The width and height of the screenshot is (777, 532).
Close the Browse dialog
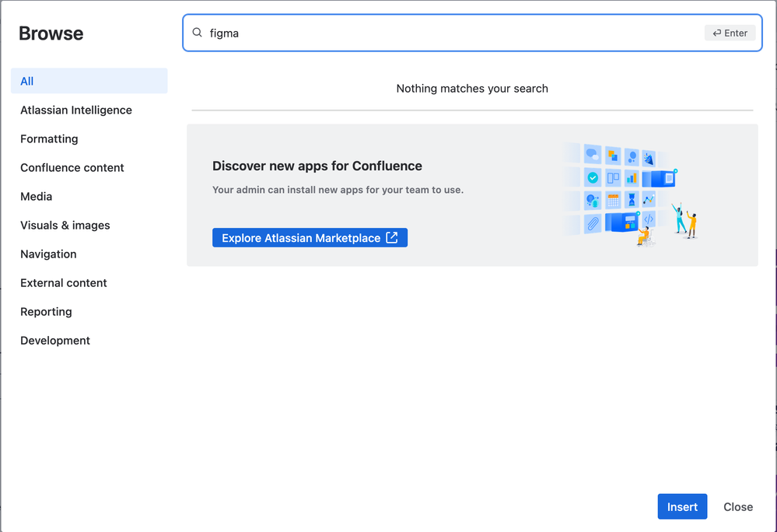click(x=738, y=507)
